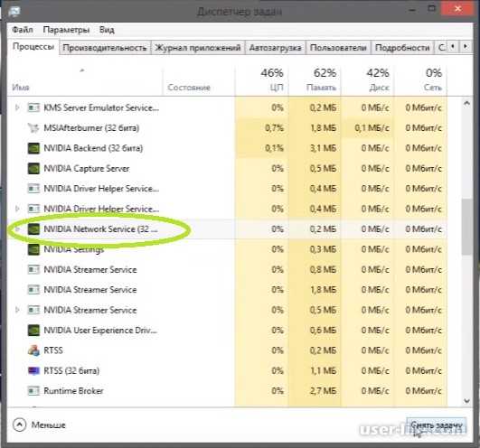Screen dimensions: 480x448
Task: Switch to the Производительность tab
Action: tap(104, 48)
